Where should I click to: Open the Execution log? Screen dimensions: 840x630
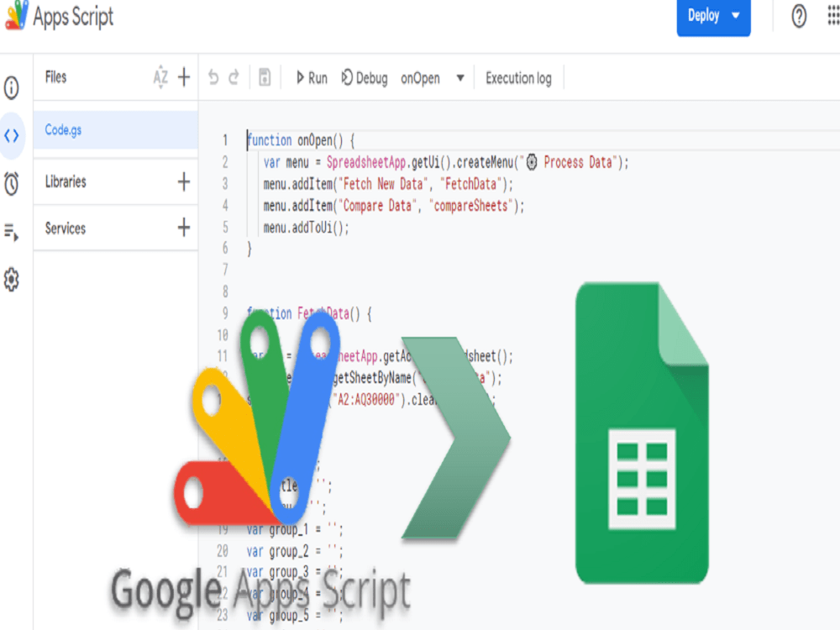518,77
